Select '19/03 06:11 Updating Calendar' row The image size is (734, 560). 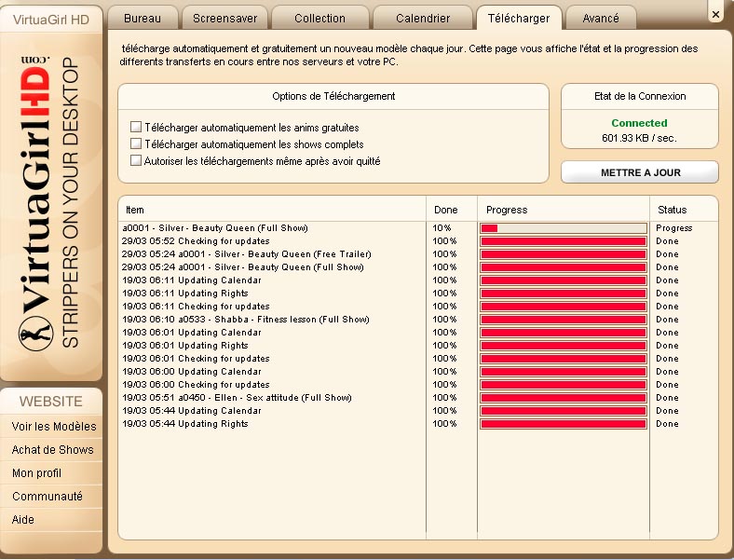(x=417, y=280)
